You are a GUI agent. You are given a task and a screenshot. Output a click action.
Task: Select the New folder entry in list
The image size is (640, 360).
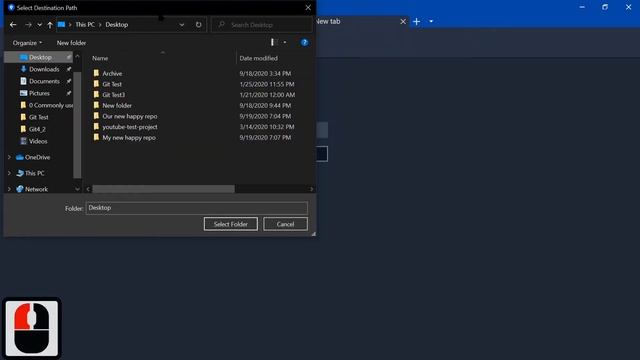point(117,105)
